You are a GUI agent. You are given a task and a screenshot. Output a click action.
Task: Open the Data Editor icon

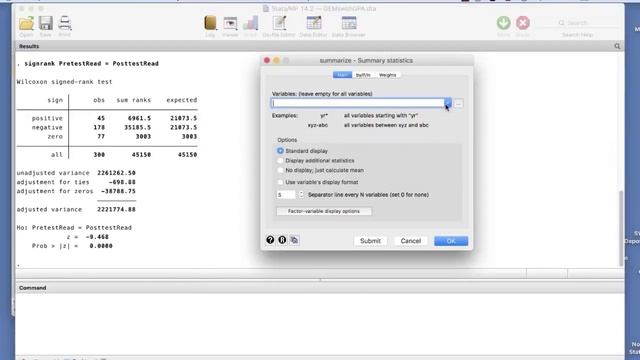click(x=313, y=23)
